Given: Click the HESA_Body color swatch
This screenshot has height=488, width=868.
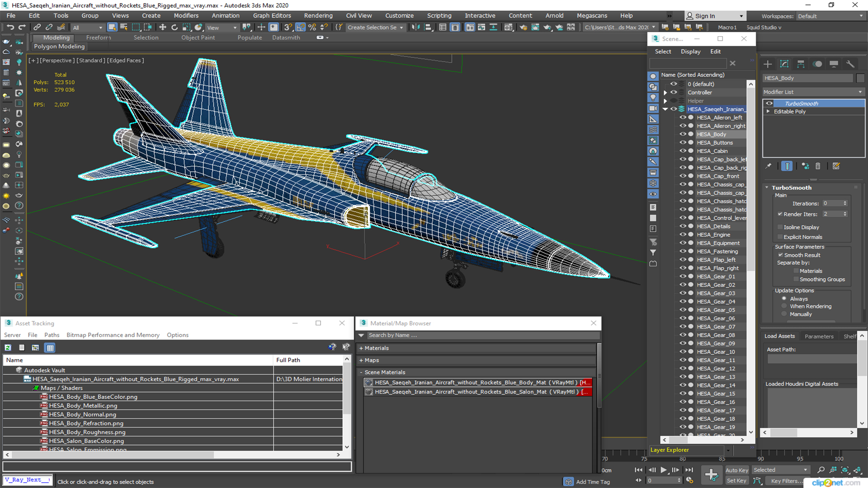Looking at the screenshot, I should pyautogui.click(x=860, y=78).
